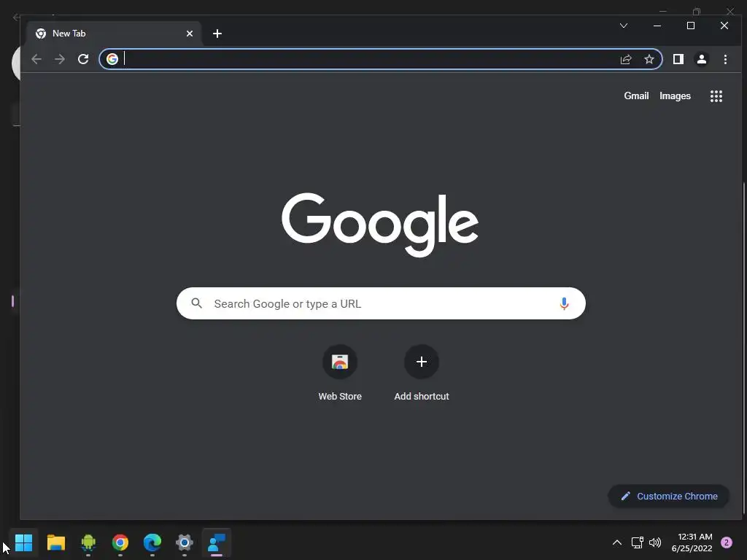Open a new tab with plus button
The height and width of the screenshot is (560, 747).
(x=217, y=34)
